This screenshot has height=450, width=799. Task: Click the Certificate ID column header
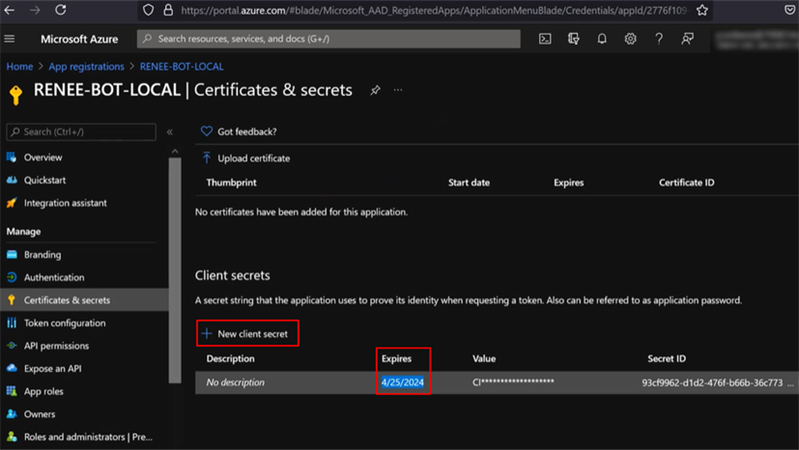(x=686, y=183)
